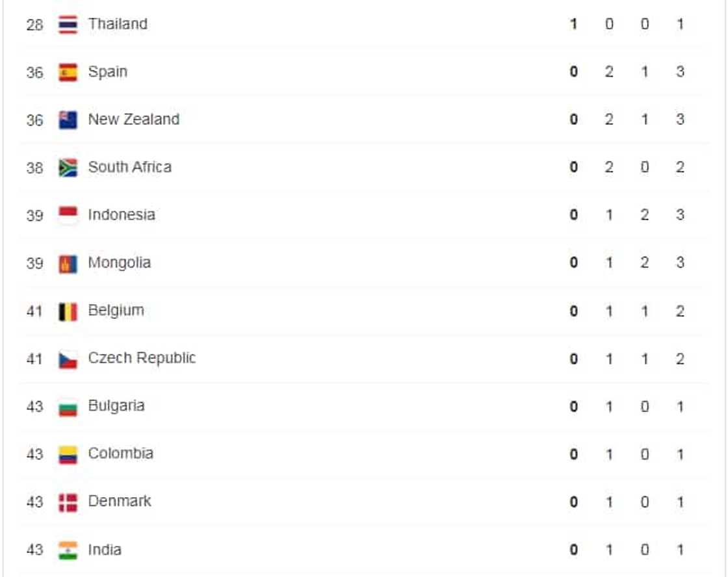The height and width of the screenshot is (577, 728).
Task: Click Spain's total medal count
Action: pyautogui.click(x=679, y=72)
